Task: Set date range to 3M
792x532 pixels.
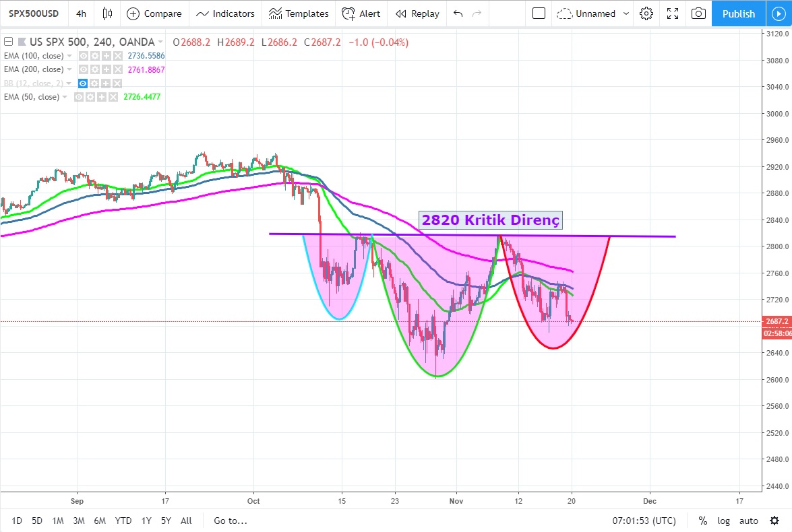Action: (79, 521)
